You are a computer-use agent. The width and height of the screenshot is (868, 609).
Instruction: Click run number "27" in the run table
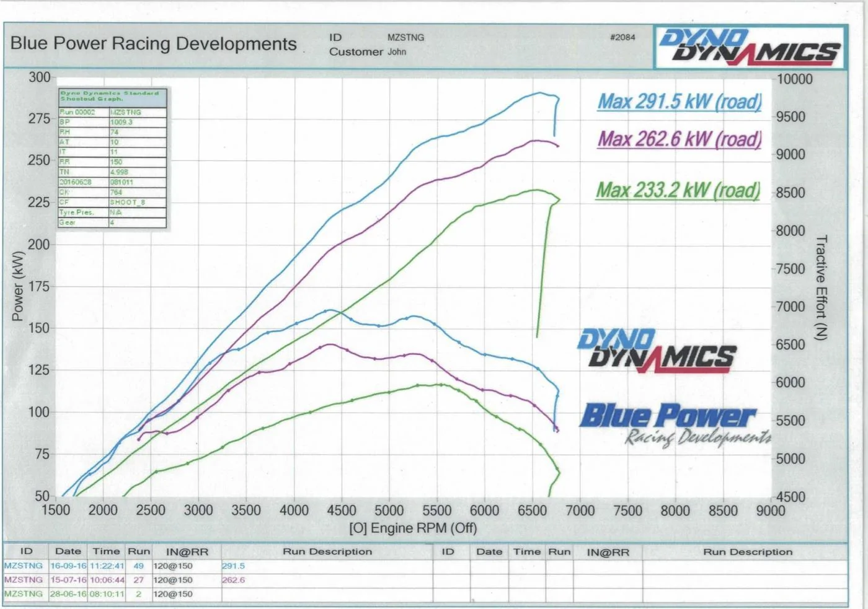(x=138, y=580)
